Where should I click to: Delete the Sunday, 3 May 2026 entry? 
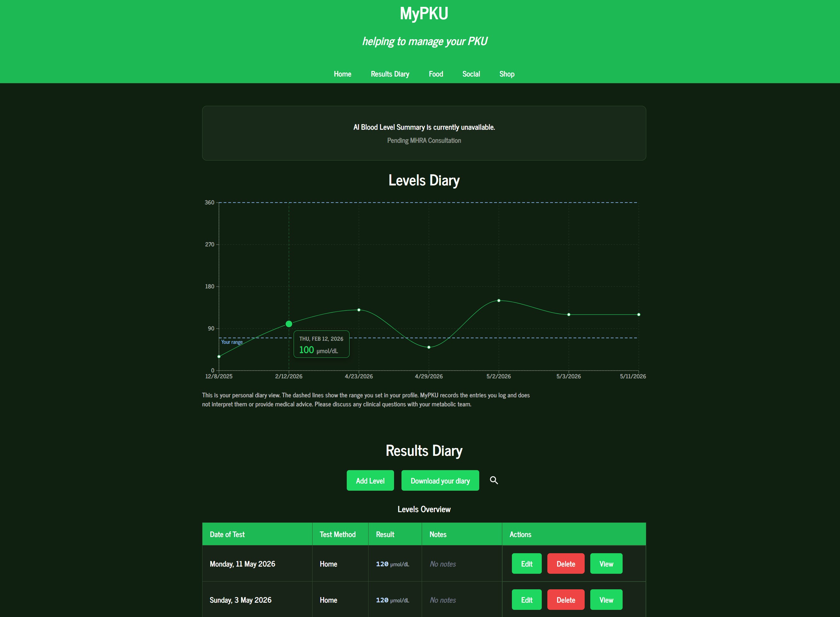tap(566, 600)
